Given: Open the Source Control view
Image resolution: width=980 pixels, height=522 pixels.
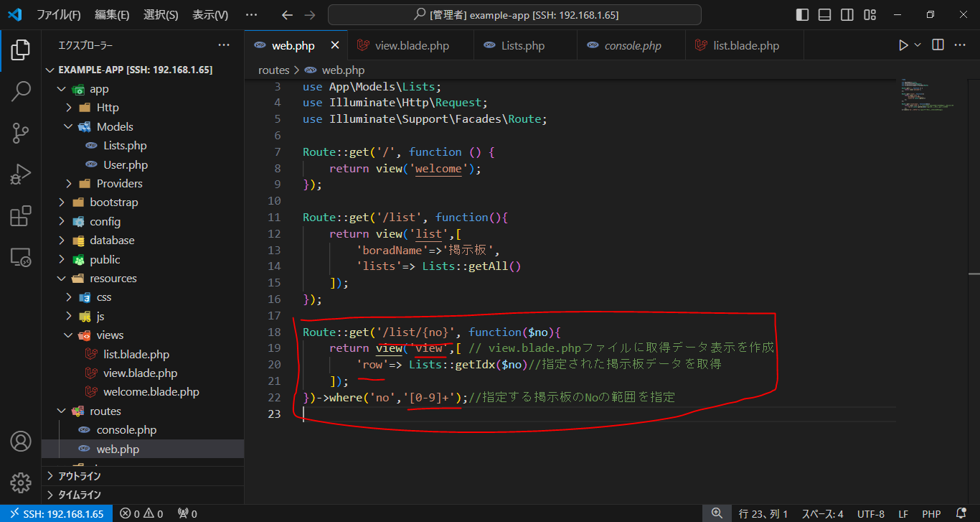Looking at the screenshot, I should (21, 133).
